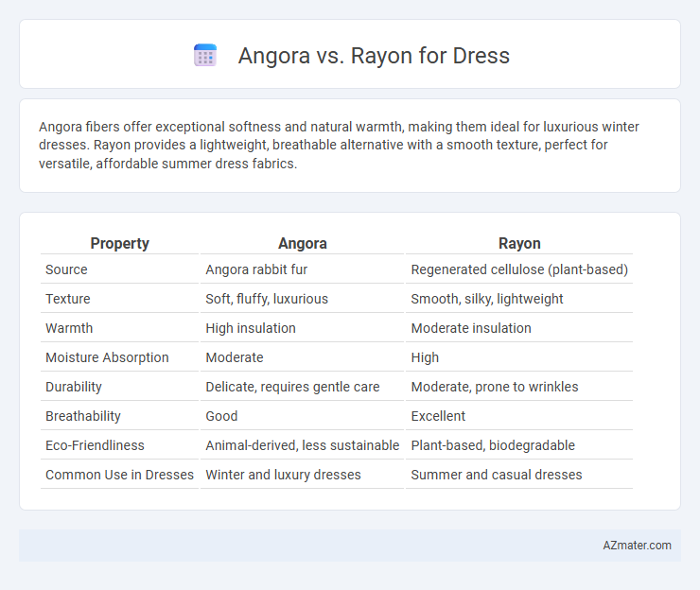Image resolution: width=700 pixels, height=590 pixels.
Task: Click the intro paragraph starting 'Angora fibers offer'
Action: click(x=340, y=145)
